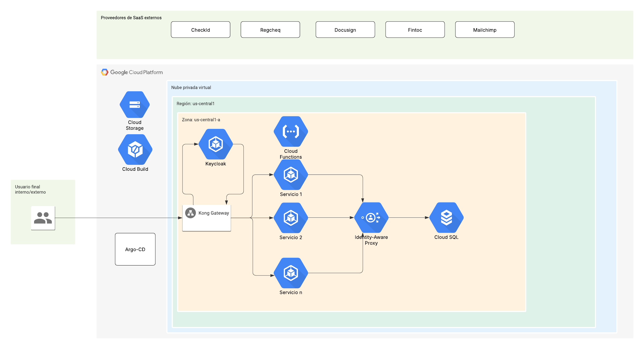Select the 'Zona: us-central1-a' label
This screenshot has width=644, height=349.
[x=201, y=120]
